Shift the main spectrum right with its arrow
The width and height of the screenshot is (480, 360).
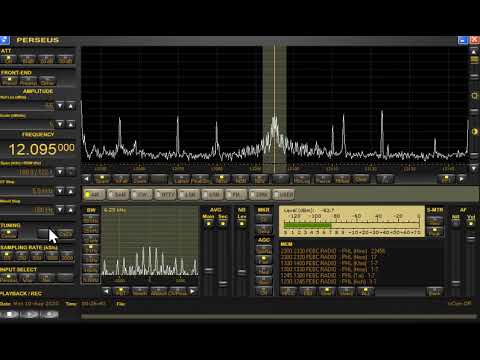coord(461,179)
